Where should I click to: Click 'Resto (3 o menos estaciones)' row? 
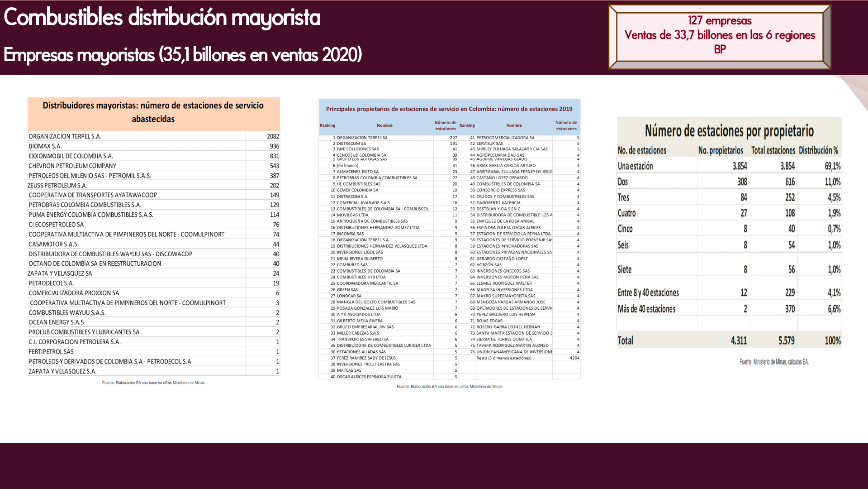click(x=519, y=358)
